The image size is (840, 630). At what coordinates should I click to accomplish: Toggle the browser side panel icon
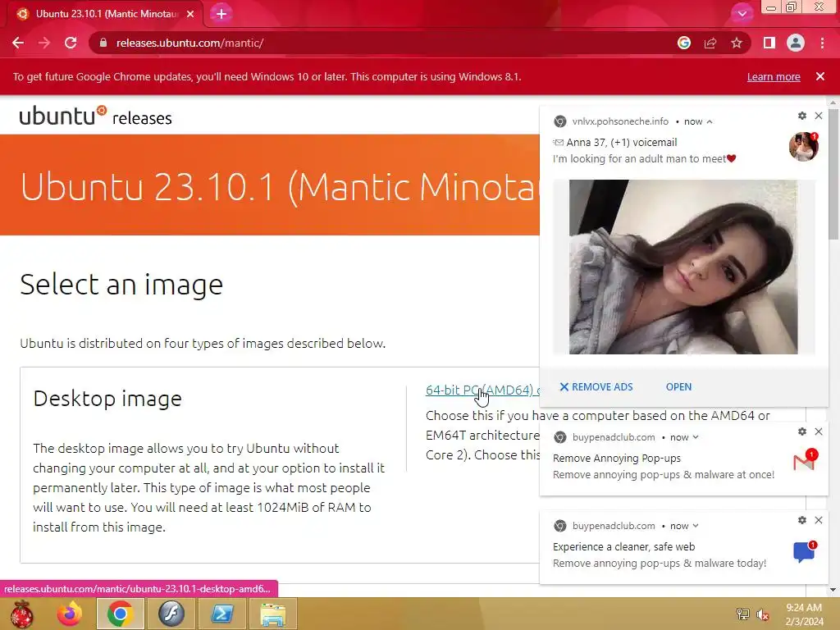tap(769, 43)
